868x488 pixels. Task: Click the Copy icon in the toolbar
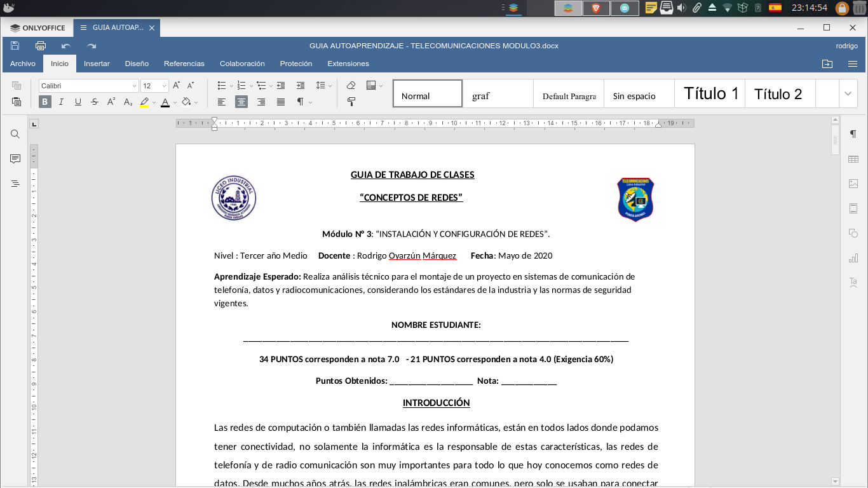[x=17, y=85]
